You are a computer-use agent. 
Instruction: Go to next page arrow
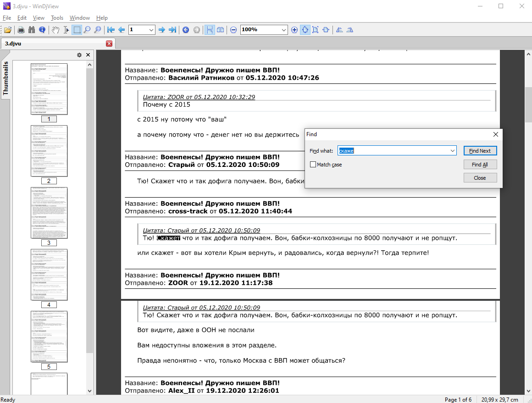click(161, 30)
